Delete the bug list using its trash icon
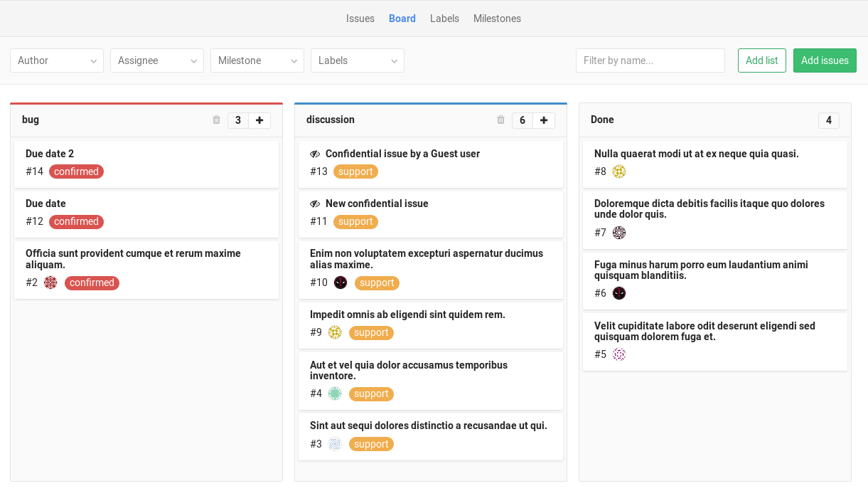The height and width of the screenshot is (491, 868). [216, 120]
